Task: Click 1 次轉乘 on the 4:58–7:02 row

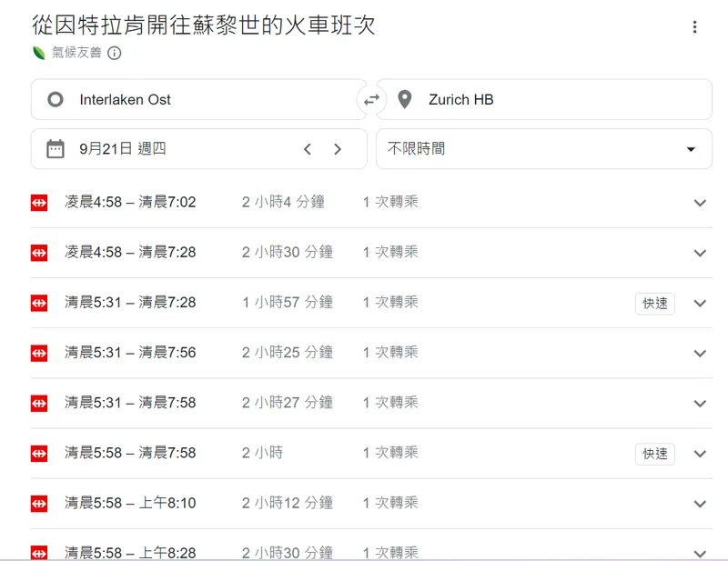Action: 390,202
